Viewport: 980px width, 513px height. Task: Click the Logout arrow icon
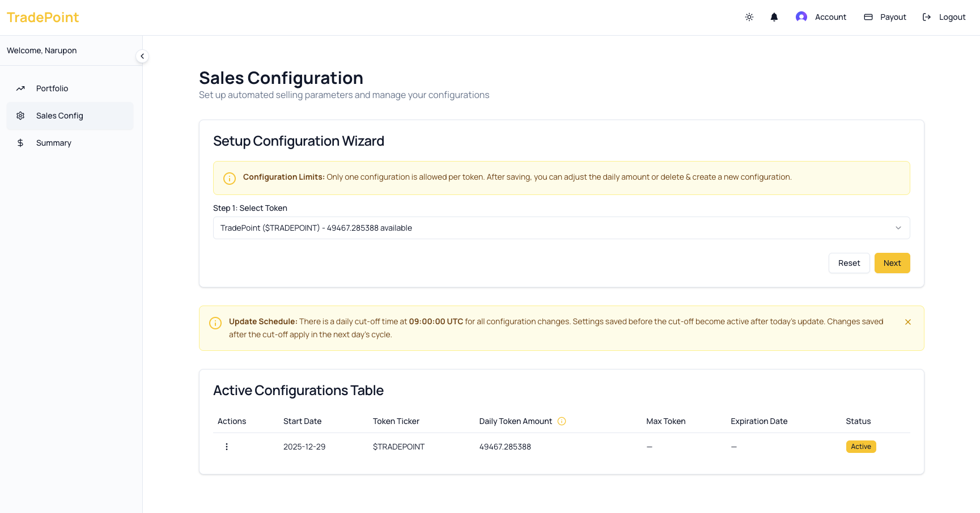click(x=926, y=17)
